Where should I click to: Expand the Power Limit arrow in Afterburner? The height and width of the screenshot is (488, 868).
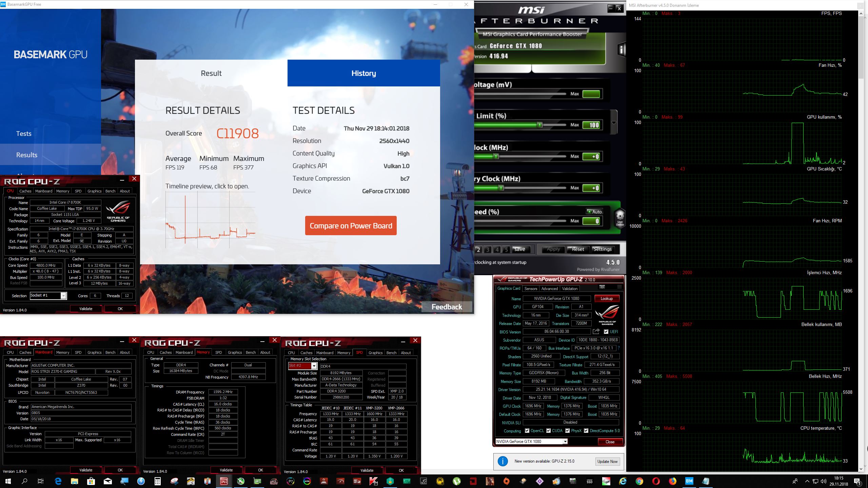tap(614, 123)
